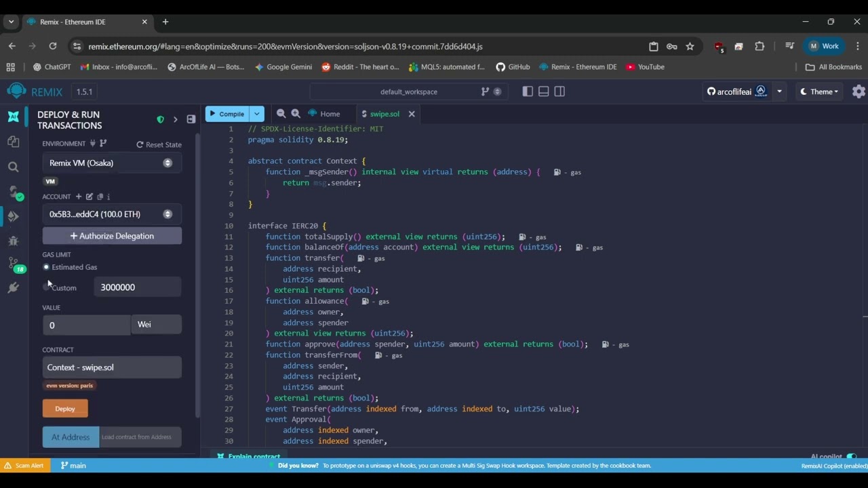Select the Estimated Gas radio option
This screenshot has height=488, width=868.
(46, 267)
